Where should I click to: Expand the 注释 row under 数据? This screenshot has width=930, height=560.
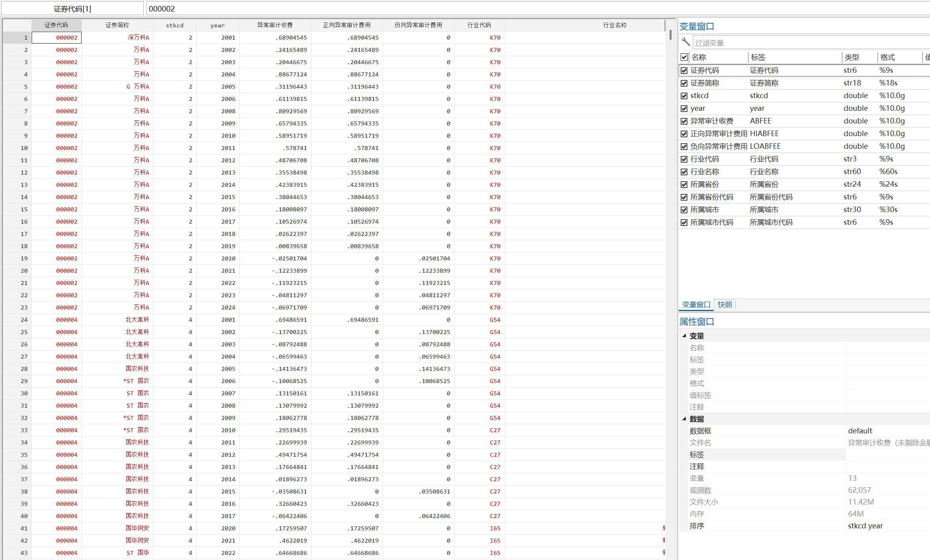684,467
